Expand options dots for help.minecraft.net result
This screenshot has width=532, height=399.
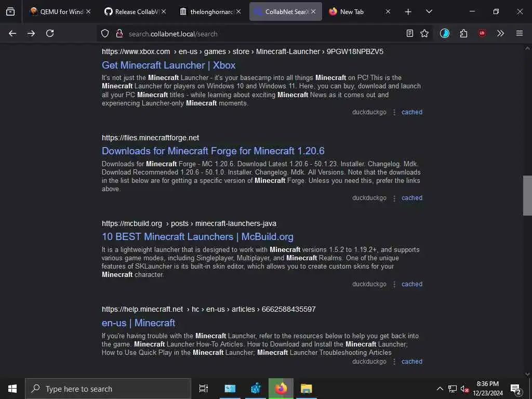(394, 362)
